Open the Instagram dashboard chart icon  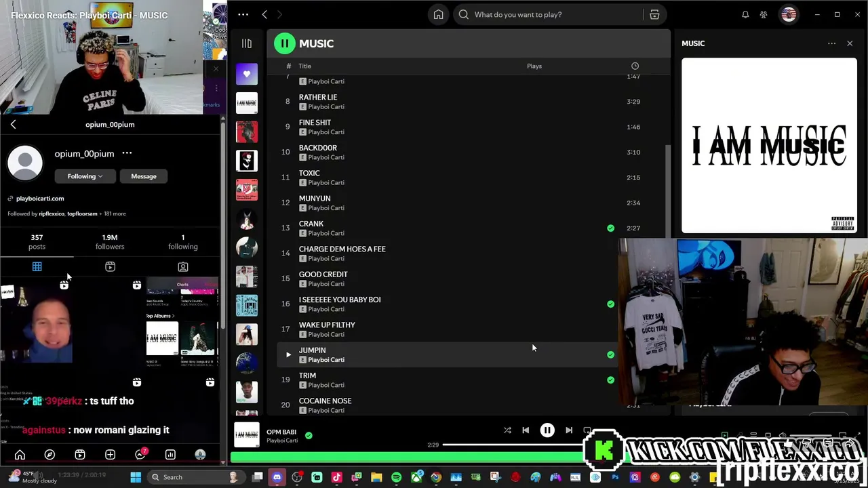click(x=170, y=455)
